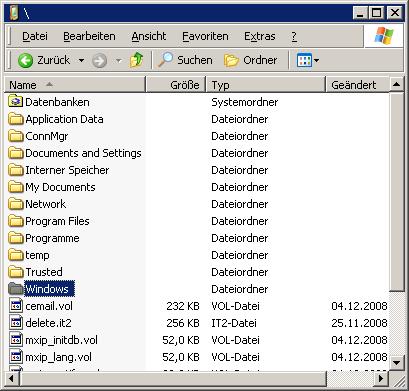Click vertical scrollbar up arrow

click(396, 85)
